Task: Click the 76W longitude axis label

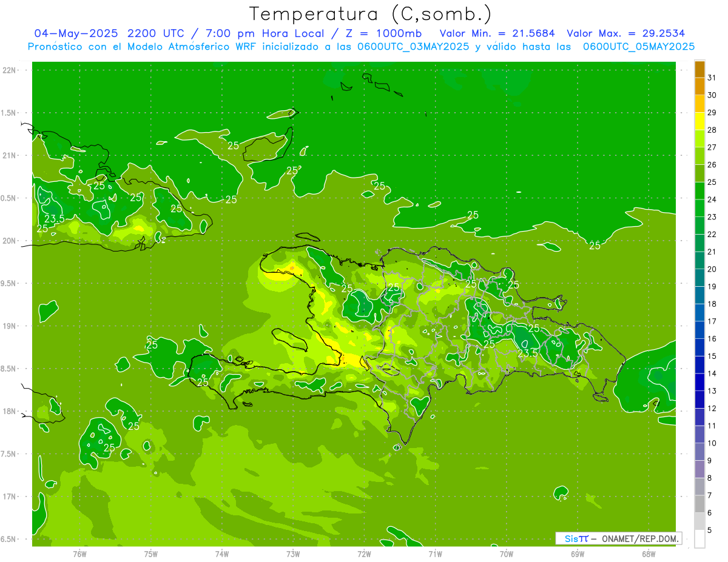Action: pos(79,554)
